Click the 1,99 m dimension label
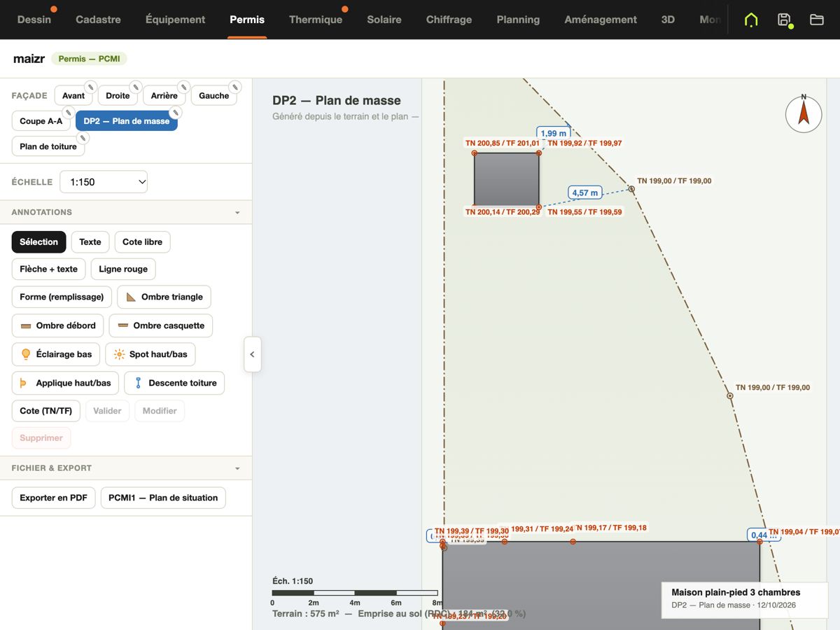Image resolution: width=840 pixels, height=630 pixels. pyautogui.click(x=554, y=133)
